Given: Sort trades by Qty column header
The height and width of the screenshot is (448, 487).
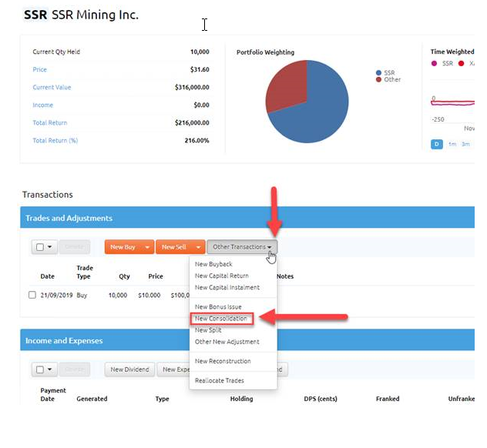Looking at the screenshot, I should point(124,276).
